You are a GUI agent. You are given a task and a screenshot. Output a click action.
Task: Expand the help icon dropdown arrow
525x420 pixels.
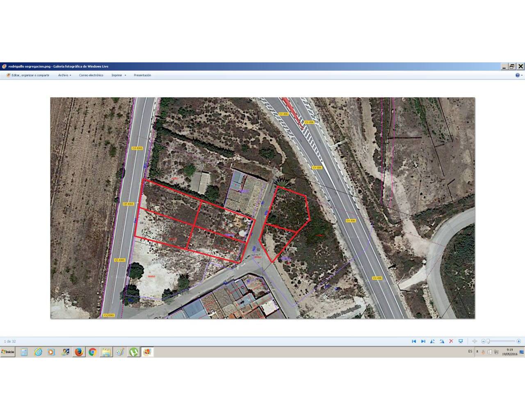click(521, 75)
